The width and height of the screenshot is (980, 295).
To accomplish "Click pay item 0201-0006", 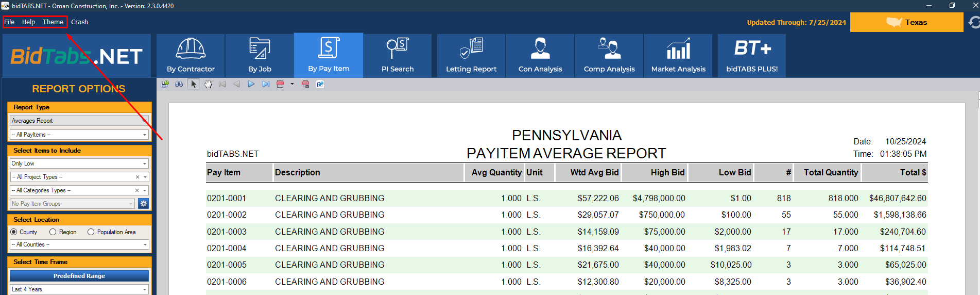I will pos(227,282).
